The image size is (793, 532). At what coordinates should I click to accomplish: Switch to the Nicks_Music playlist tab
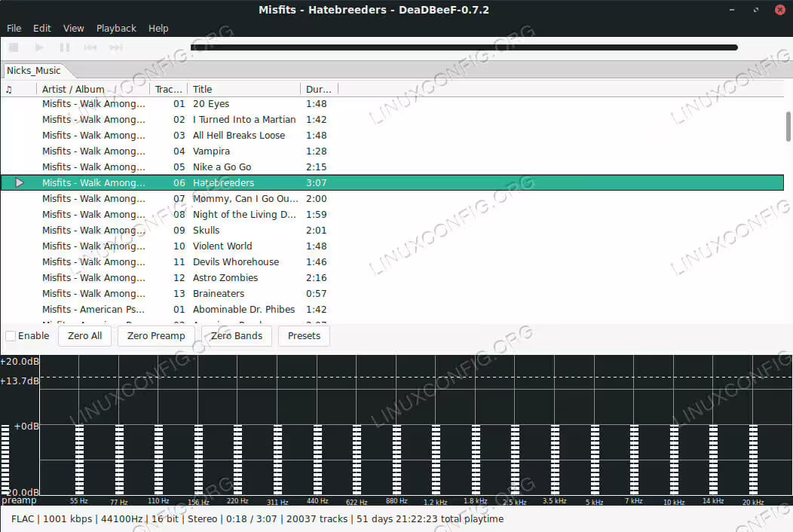(x=33, y=70)
